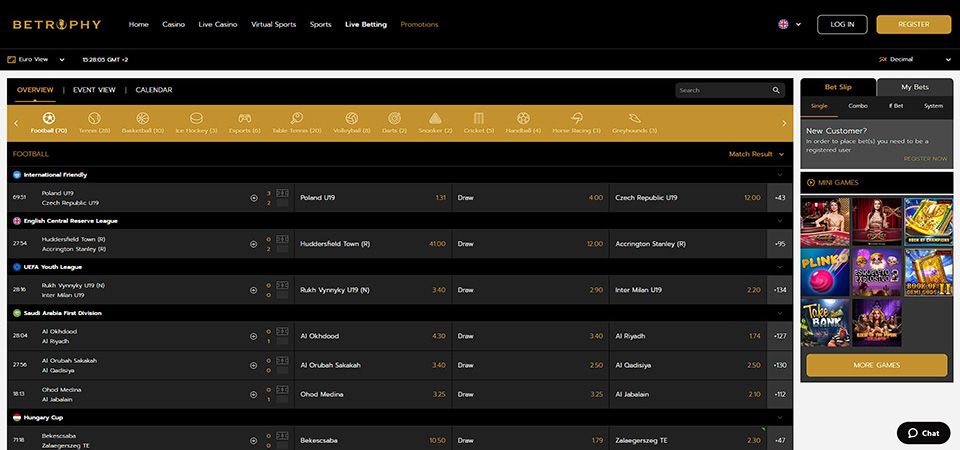Bet on Poland U19 at 1.31

373,198
